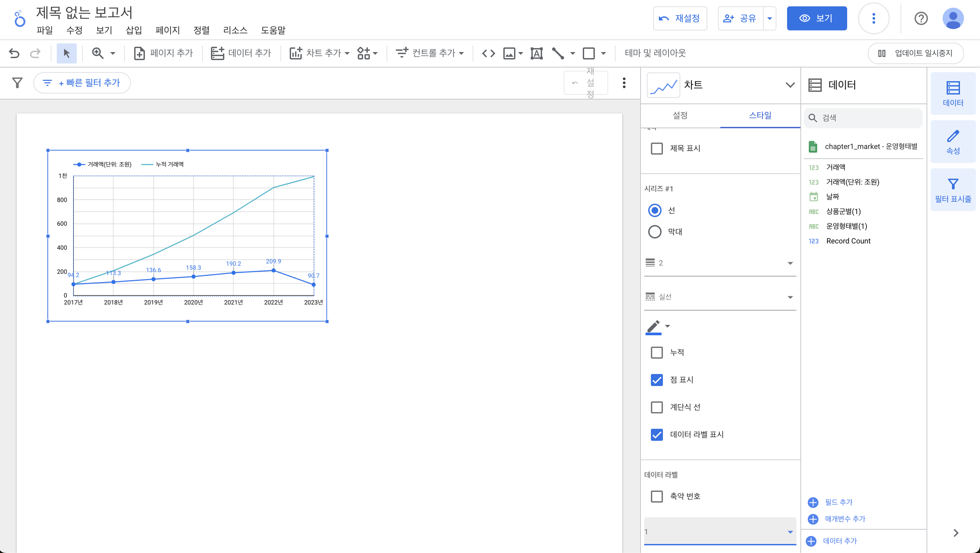Open the 리소스 menu

pos(235,30)
